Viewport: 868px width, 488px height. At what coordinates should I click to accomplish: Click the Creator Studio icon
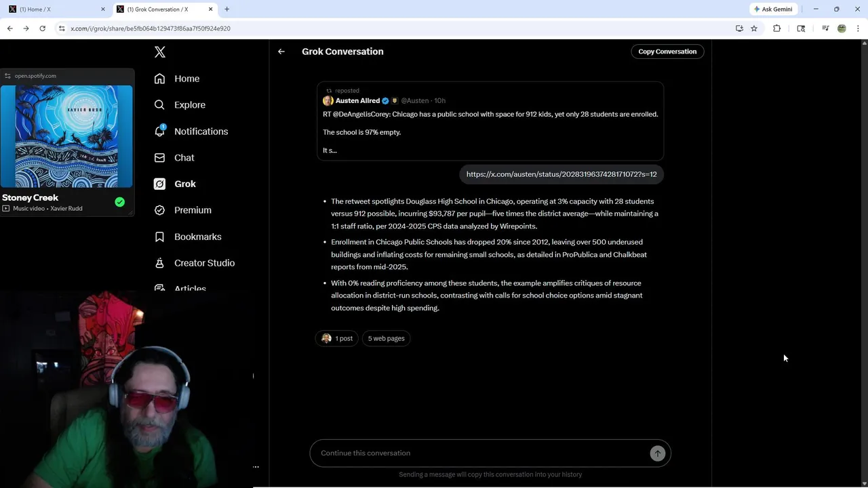point(159,263)
